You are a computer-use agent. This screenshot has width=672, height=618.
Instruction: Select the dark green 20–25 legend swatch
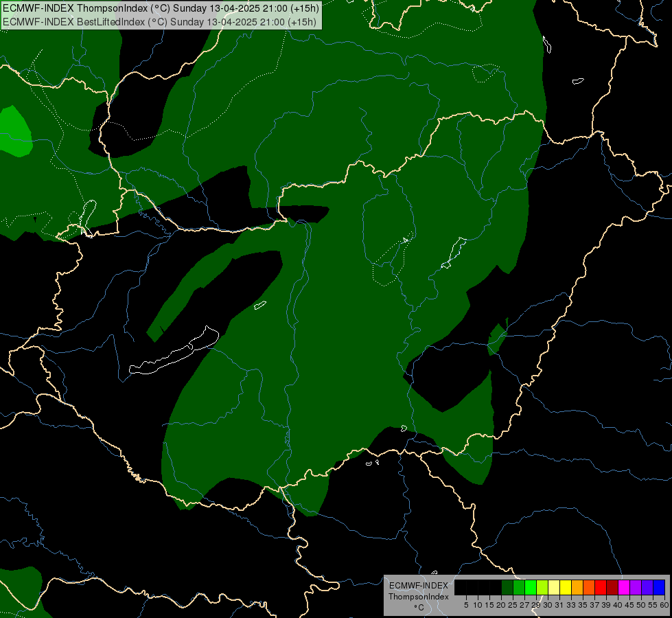click(x=507, y=588)
